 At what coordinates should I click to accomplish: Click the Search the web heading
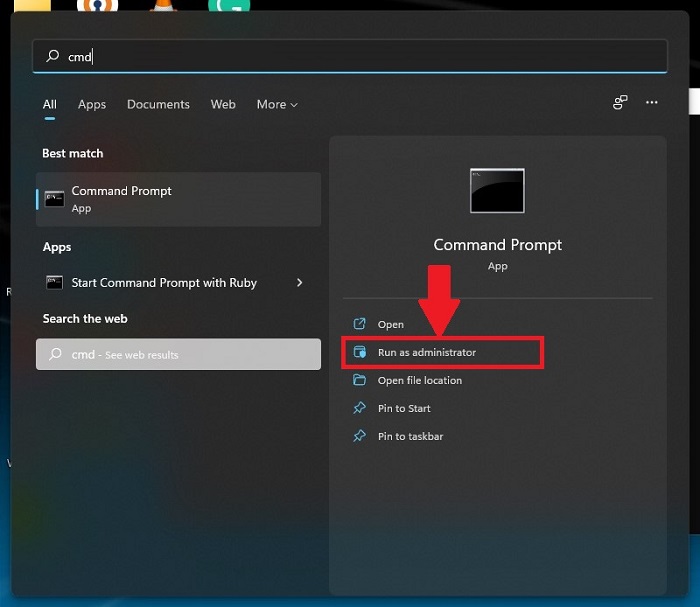(85, 319)
